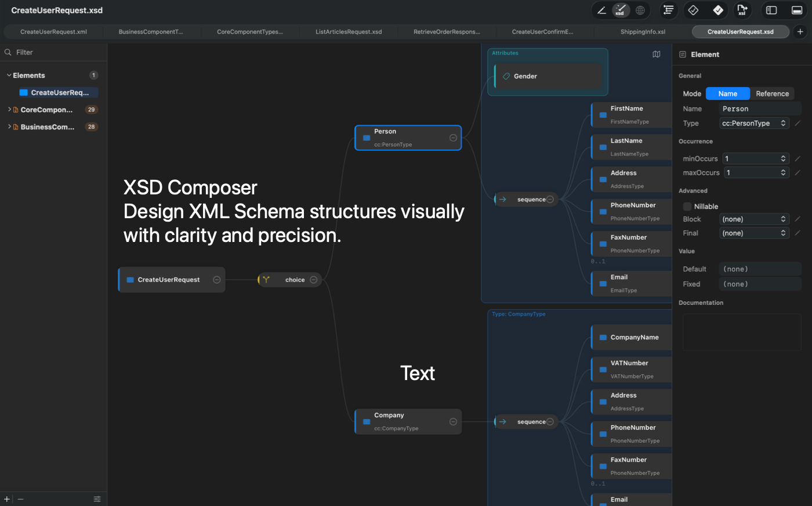Expand the CoreCompon... tree node
Image resolution: width=812 pixels, height=506 pixels.
click(9, 109)
